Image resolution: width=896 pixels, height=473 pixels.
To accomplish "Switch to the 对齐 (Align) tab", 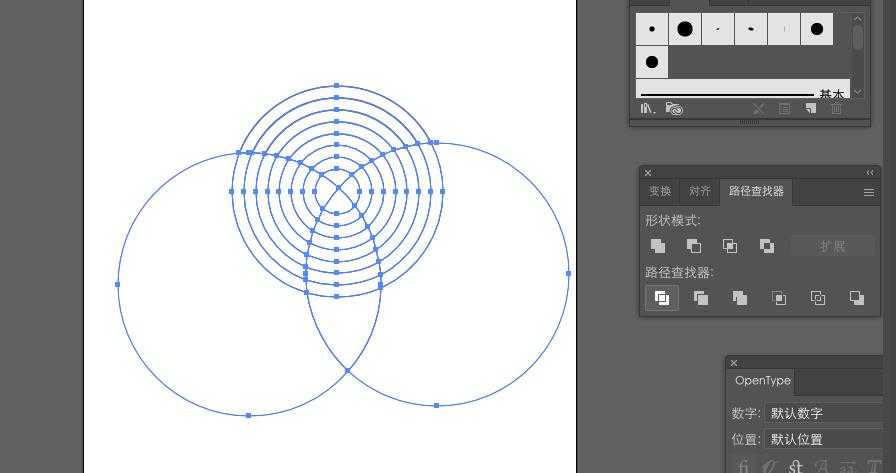I will (699, 191).
